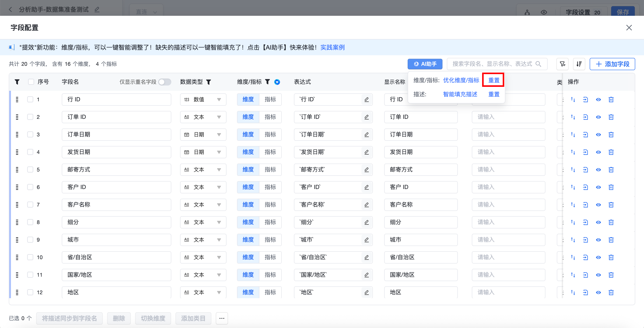The width and height of the screenshot is (644, 328).
Task: Open data type dropdown for 客户 ID
Action: coord(203,187)
